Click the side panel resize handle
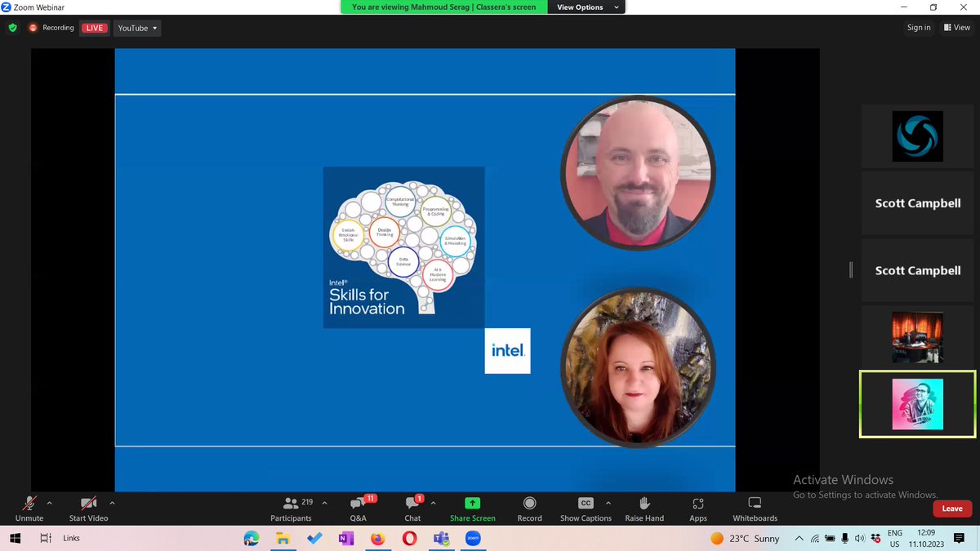 852,270
